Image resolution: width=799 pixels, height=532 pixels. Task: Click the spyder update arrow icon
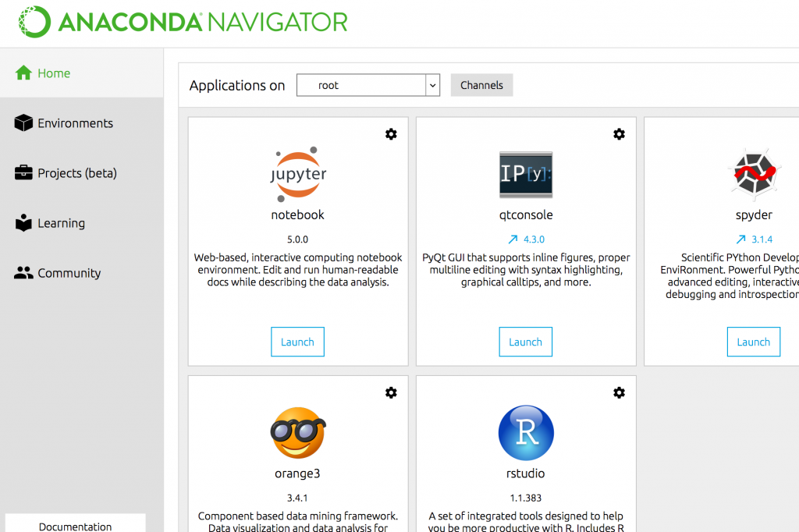[741, 239]
